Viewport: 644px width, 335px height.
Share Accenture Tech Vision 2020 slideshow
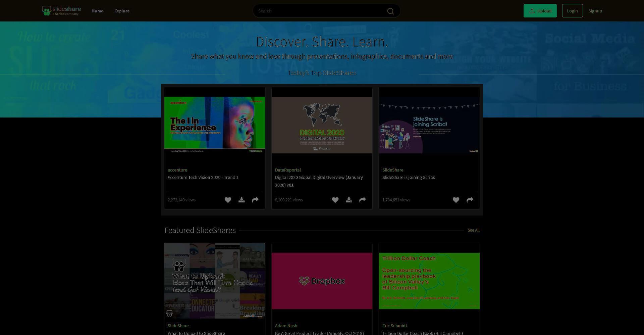pyautogui.click(x=255, y=200)
